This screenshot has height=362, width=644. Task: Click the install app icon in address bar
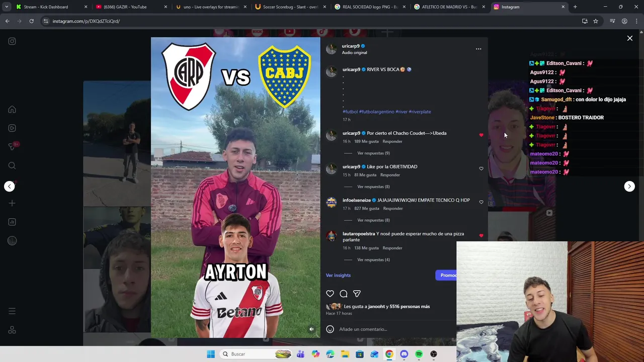point(585,21)
